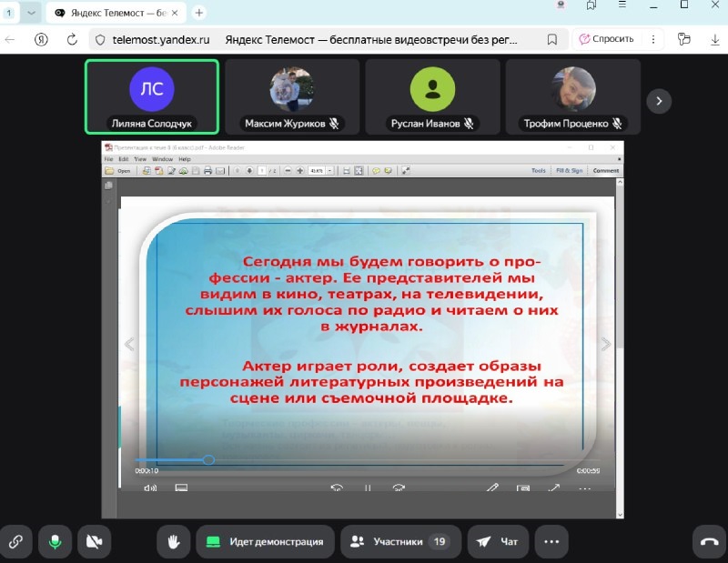The height and width of the screenshot is (563, 728).
Task: Select Максим Журиков video tile
Action: (292, 96)
